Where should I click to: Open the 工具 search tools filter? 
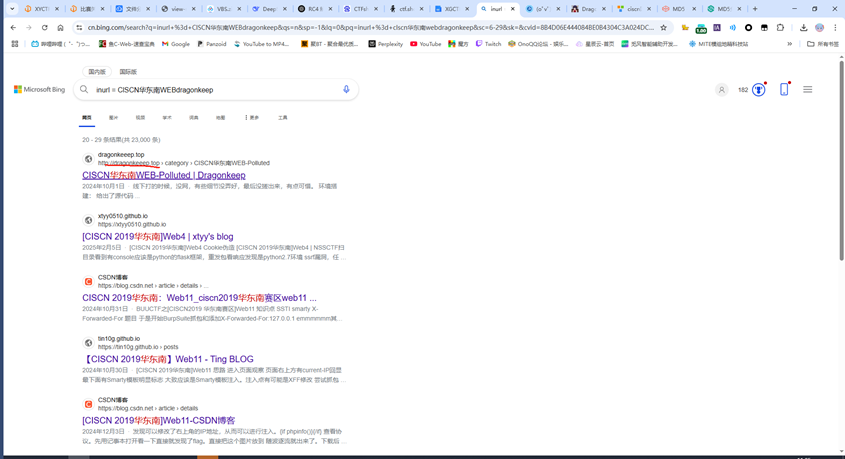[x=283, y=118]
